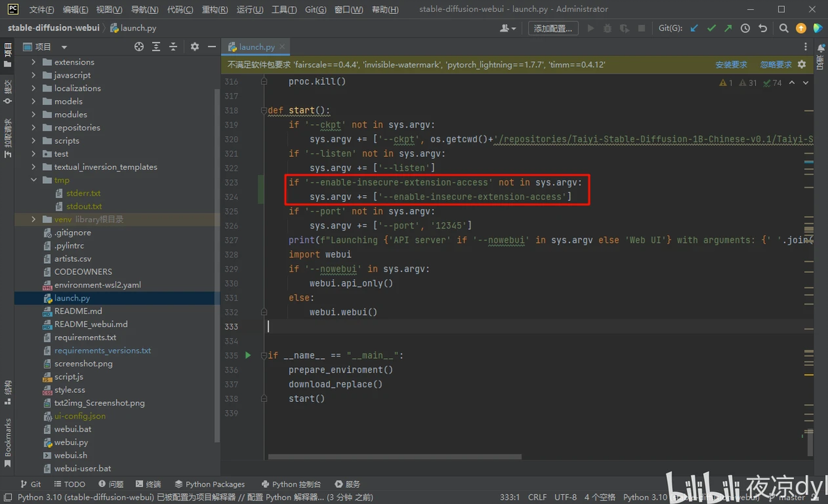Open the 重构(R) menu
Image resolution: width=828 pixels, height=504 pixels.
(x=215, y=10)
